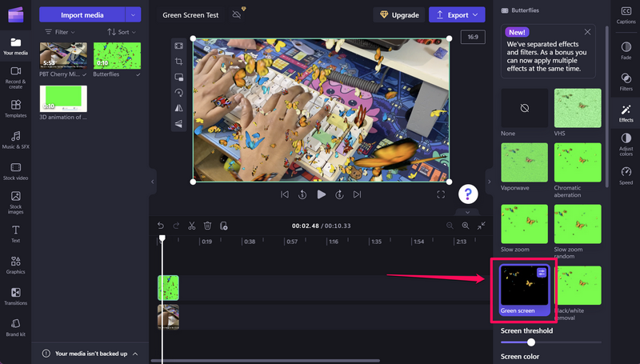Click the scissors split icon
640x364 pixels.
(192, 226)
